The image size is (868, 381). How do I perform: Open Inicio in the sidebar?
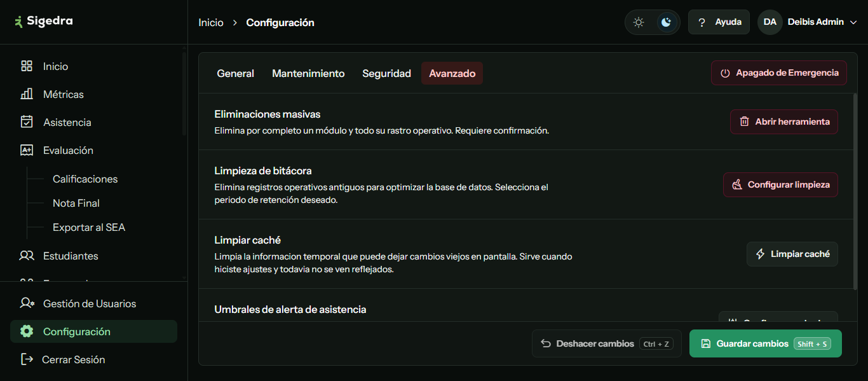click(93, 66)
